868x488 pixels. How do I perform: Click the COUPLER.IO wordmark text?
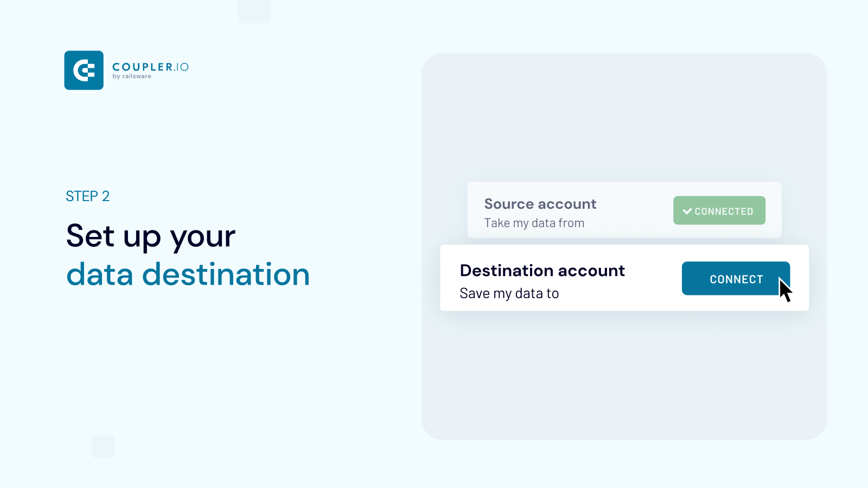click(x=150, y=67)
